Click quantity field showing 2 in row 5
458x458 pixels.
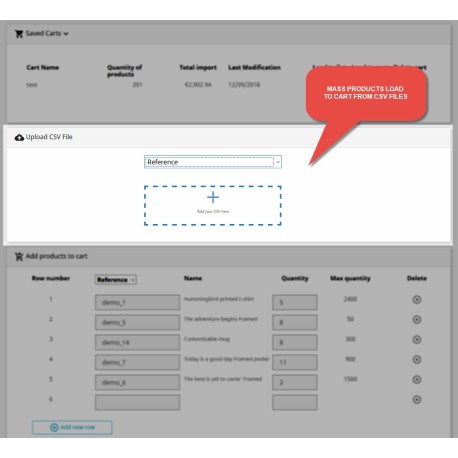coord(295,382)
